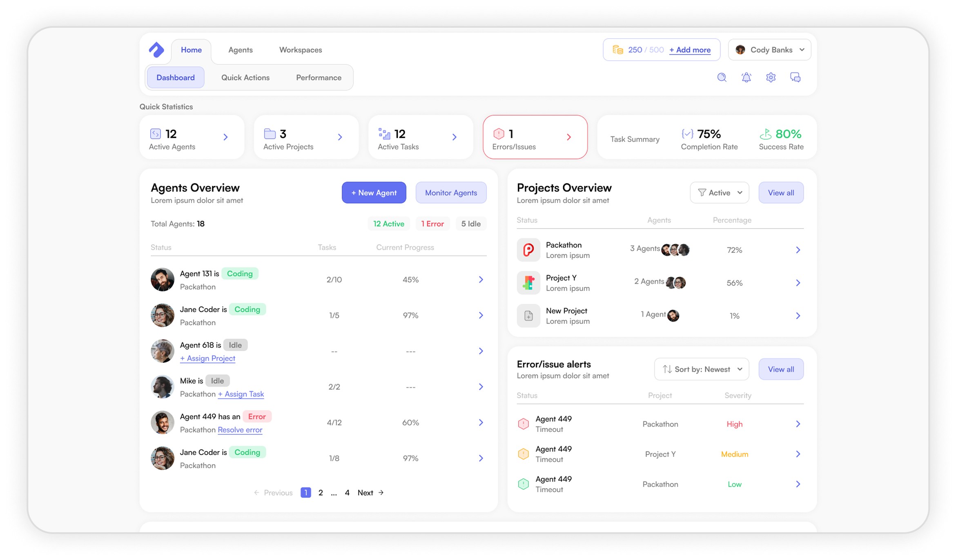Open the chat messages icon
The width and height of the screenshot is (956, 560).
tap(796, 77)
